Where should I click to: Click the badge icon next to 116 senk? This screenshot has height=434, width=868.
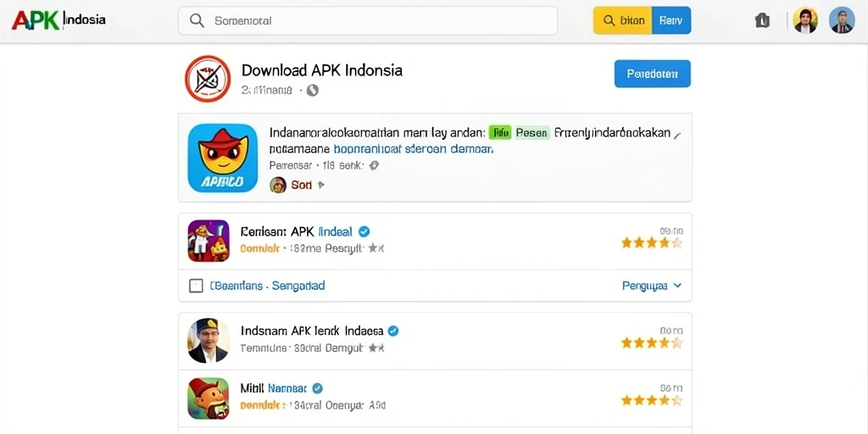(374, 165)
